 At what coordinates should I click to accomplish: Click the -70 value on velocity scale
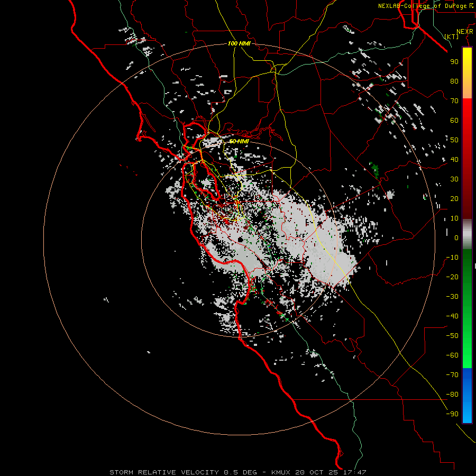pyautogui.click(x=452, y=375)
